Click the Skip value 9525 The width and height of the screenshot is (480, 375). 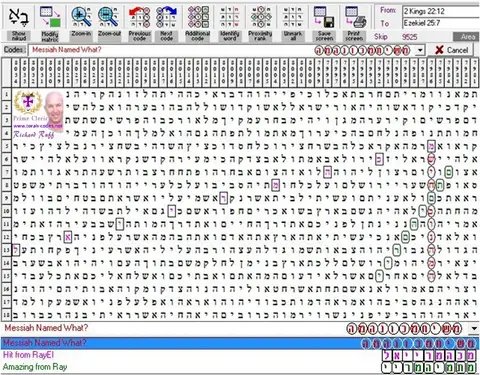pos(410,36)
